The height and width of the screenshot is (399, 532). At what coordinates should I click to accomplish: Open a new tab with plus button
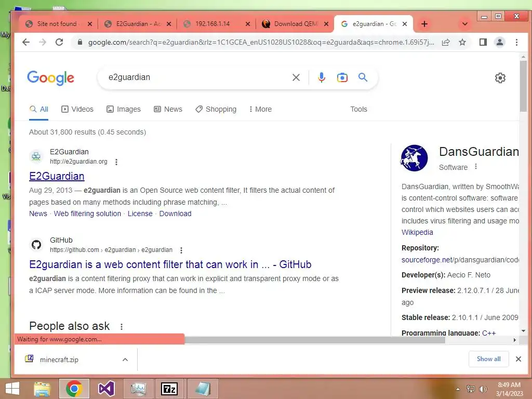pyautogui.click(x=424, y=24)
